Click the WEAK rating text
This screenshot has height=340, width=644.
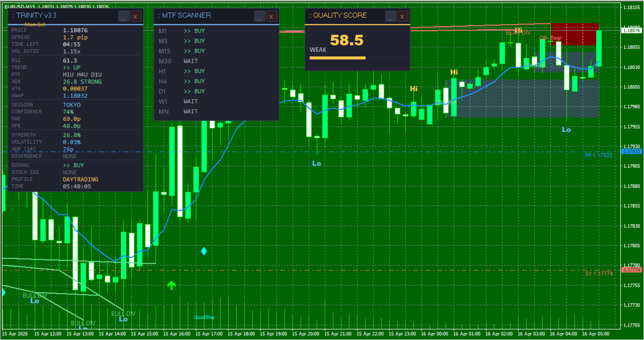click(x=318, y=50)
